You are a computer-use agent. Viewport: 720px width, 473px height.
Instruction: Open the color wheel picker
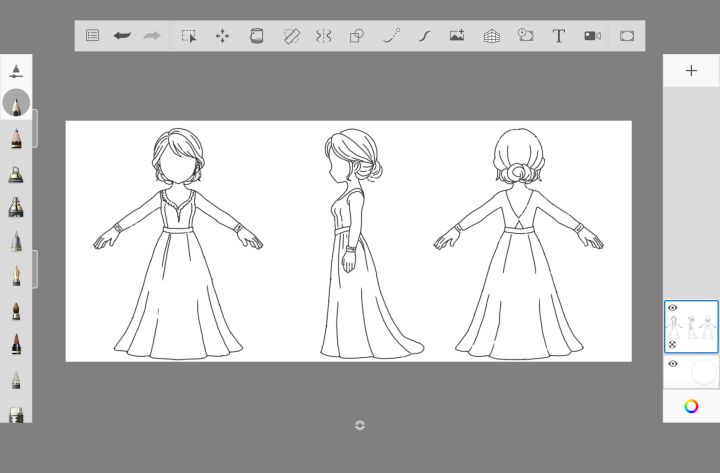coord(691,406)
